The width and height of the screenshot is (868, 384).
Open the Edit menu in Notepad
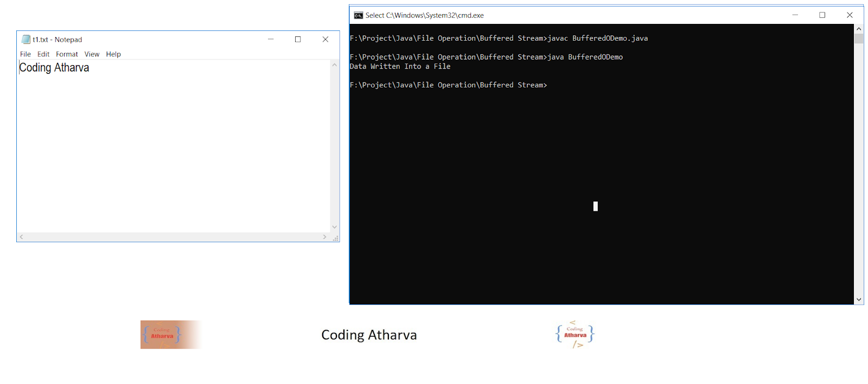click(x=43, y=54)
